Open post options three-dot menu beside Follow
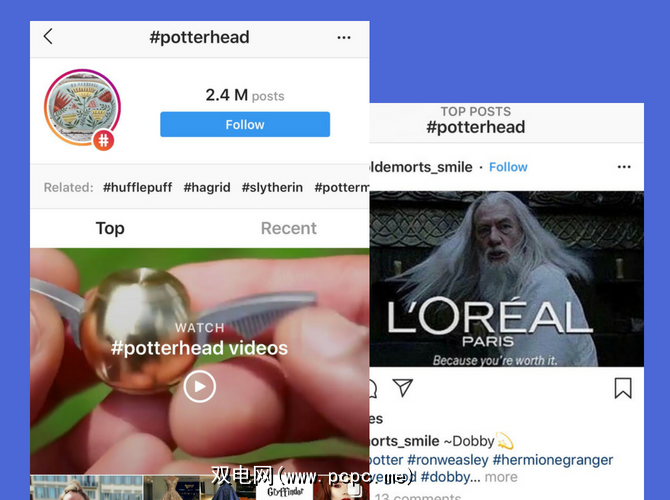Image resolution: width=670 pixels, height=500 pixels. pyautogui.click(x=624, y=167)
